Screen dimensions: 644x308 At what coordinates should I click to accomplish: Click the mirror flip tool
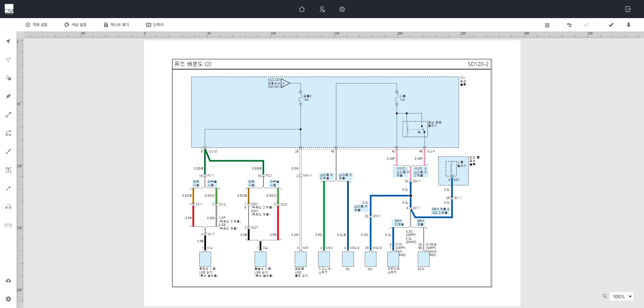[8, 207]
